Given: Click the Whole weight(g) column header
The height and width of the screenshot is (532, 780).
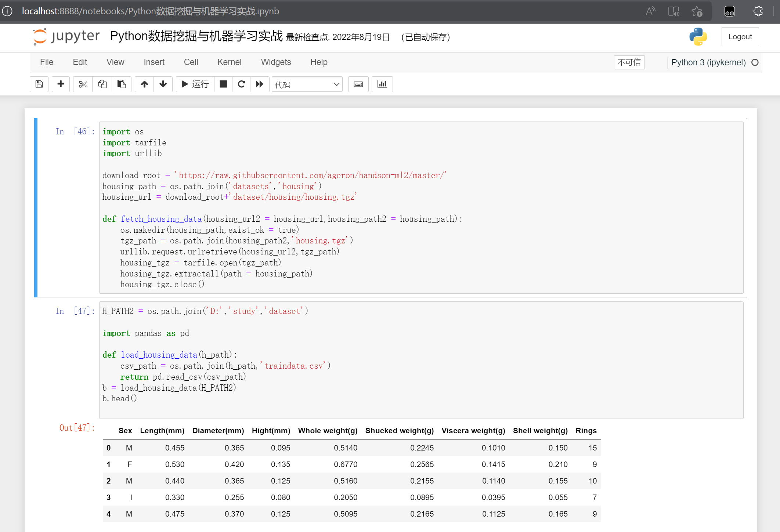Looking at the screenshot, I should pos(328,431).
